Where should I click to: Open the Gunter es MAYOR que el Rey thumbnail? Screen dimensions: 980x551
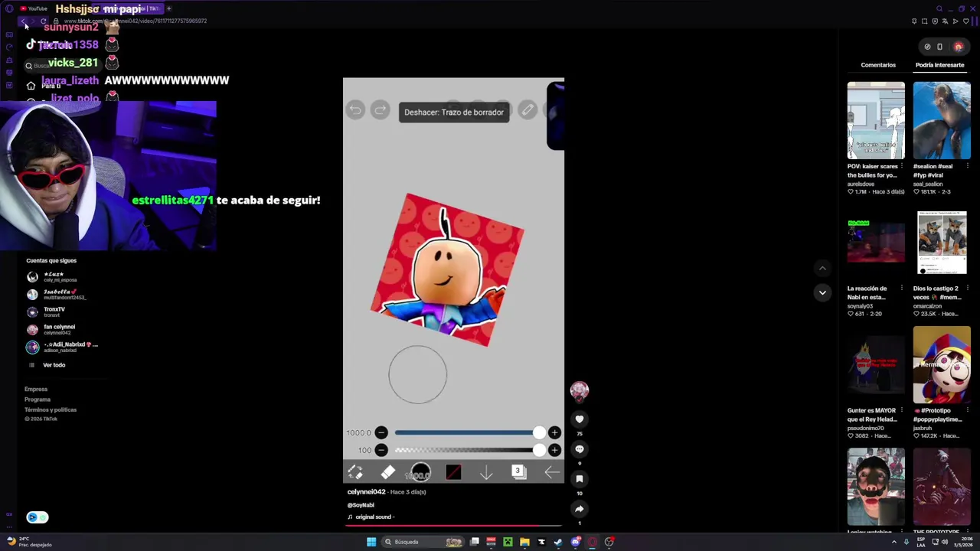[x=876, y=365]
